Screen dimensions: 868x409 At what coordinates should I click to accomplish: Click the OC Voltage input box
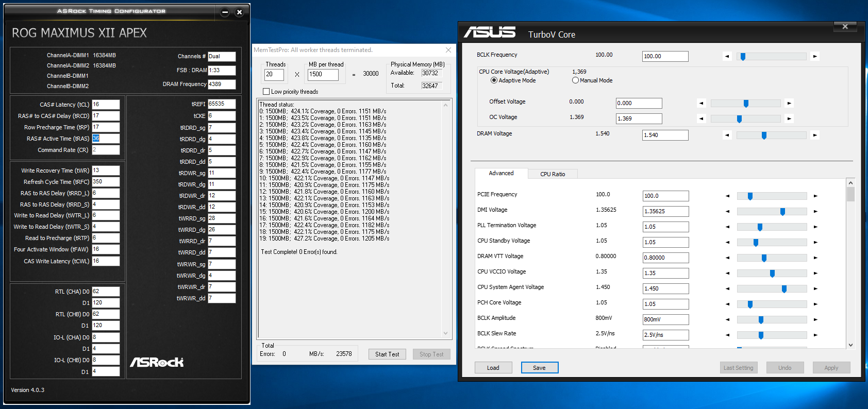(639, 118)
